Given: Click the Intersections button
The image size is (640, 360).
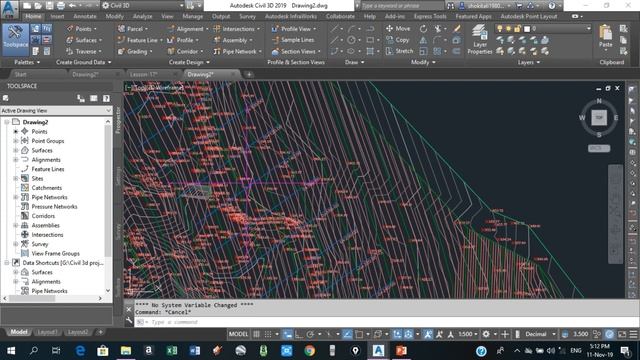Looking at the screenshot, I should click(236, 29).
